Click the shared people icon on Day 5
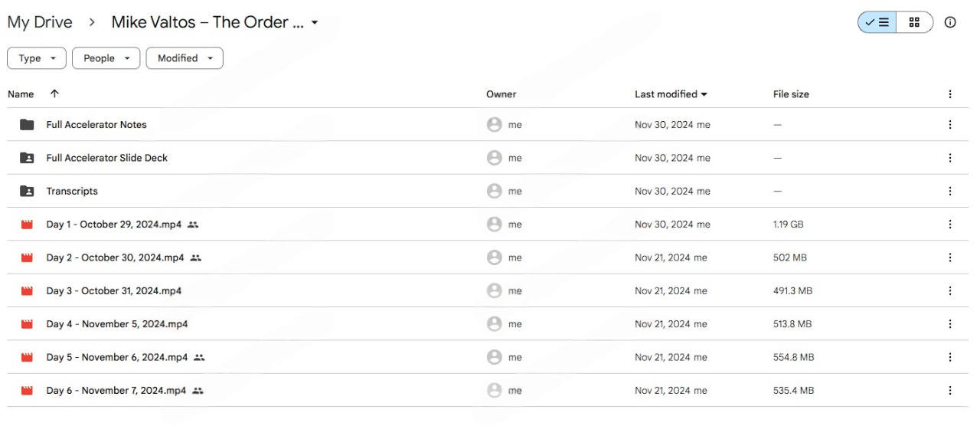980x436 pixels. (199, 357)
